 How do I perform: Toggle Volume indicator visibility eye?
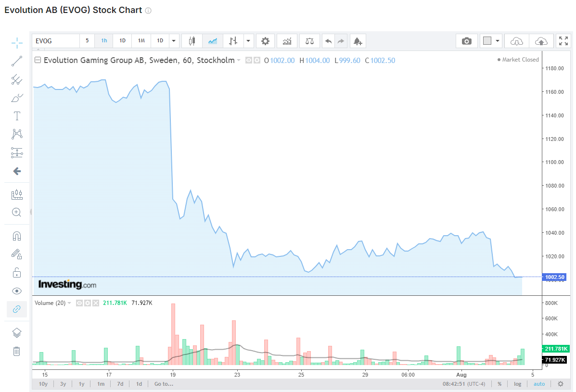(x=79, y=303)
